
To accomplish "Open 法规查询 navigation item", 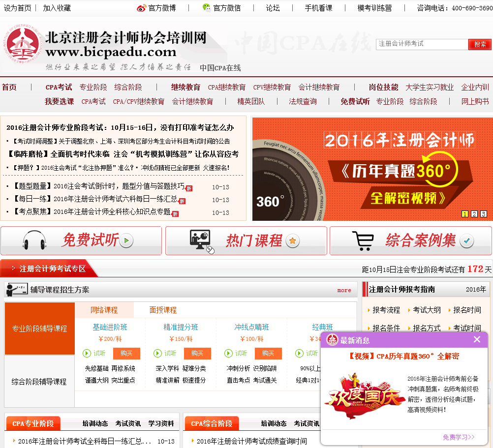I will pyautogui.click(x=303, y=101).
